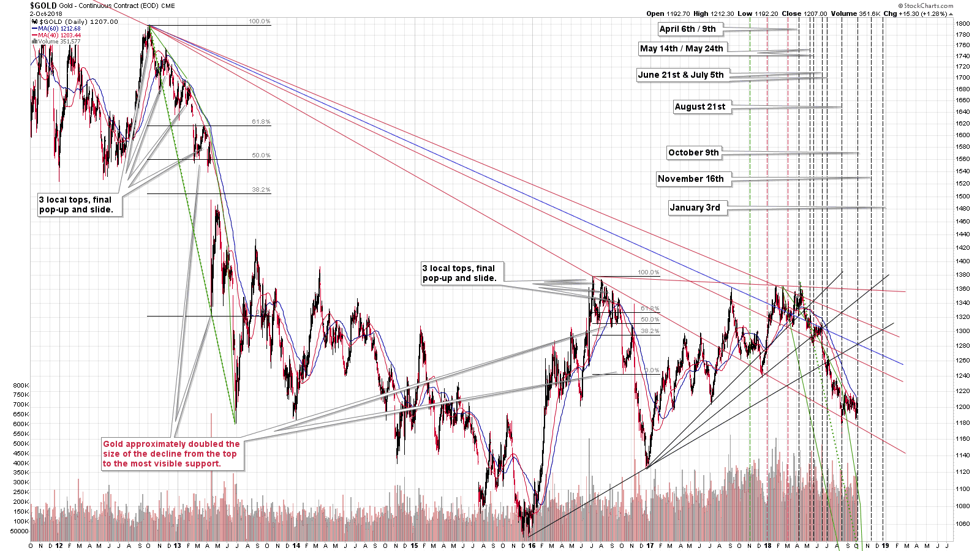Click the Close 1207.00 value
Screen dimensions: 980x551
coord(804,13)
